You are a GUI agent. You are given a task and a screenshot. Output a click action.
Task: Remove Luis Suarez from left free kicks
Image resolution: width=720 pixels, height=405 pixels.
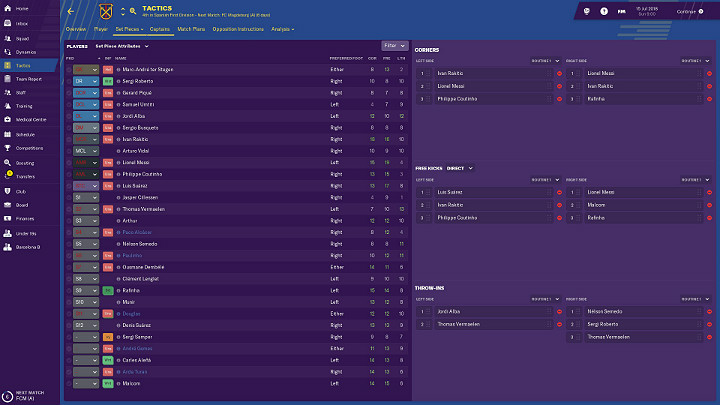pos(559,192)
